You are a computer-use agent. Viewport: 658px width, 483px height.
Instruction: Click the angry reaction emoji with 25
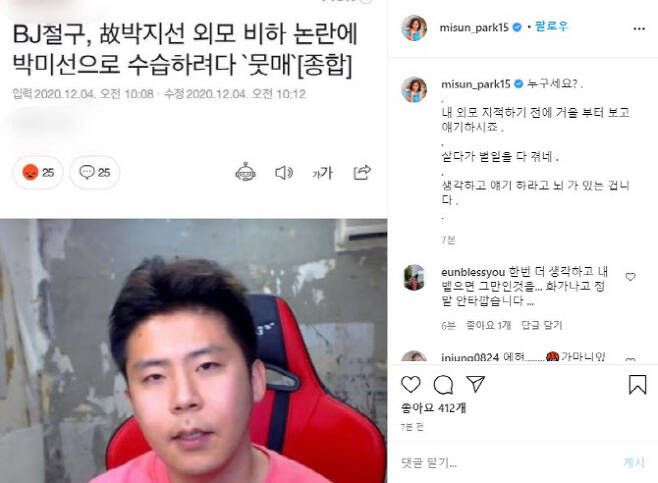click(x=38, y=172)
